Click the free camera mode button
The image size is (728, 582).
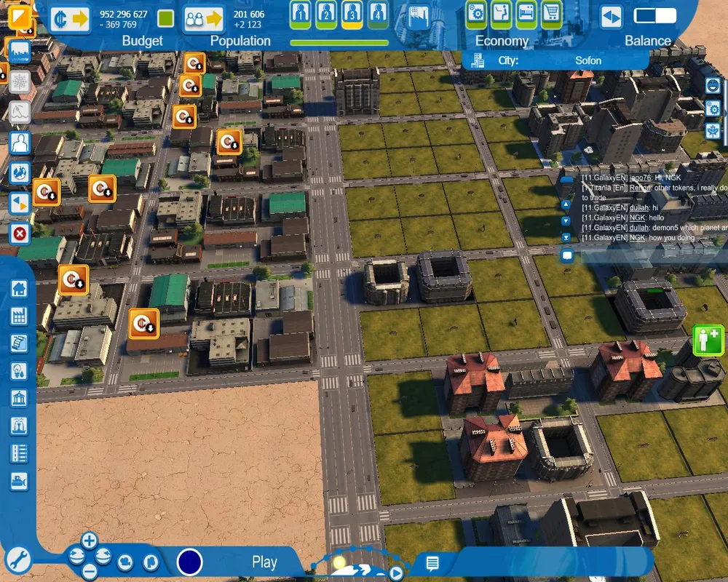[151, 562]
